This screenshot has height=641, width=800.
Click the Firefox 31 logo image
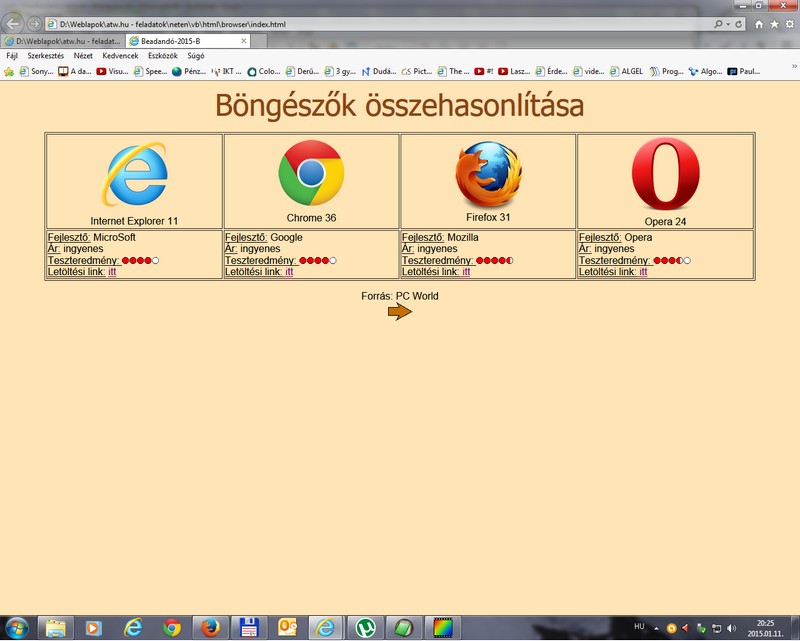click(x=488, y=174)
